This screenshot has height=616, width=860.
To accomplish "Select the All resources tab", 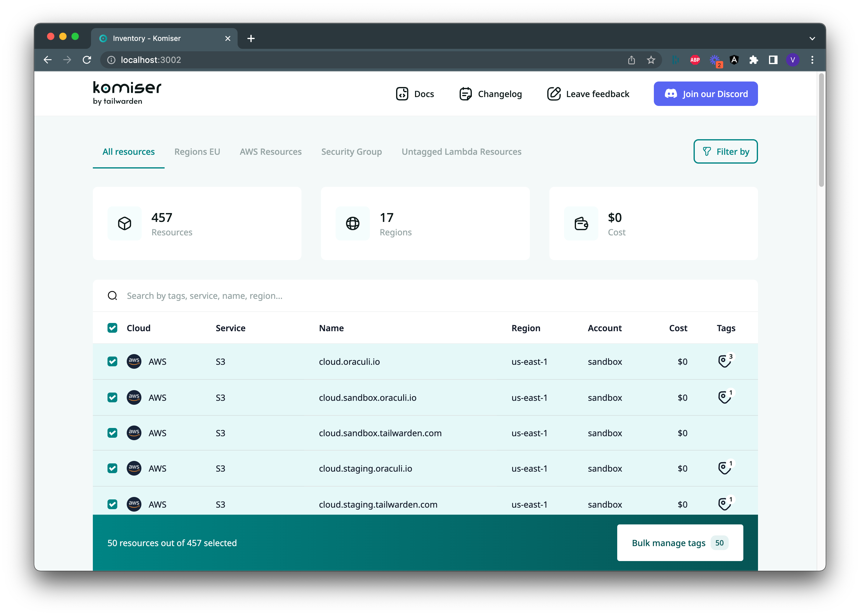I will click(129, 152).
